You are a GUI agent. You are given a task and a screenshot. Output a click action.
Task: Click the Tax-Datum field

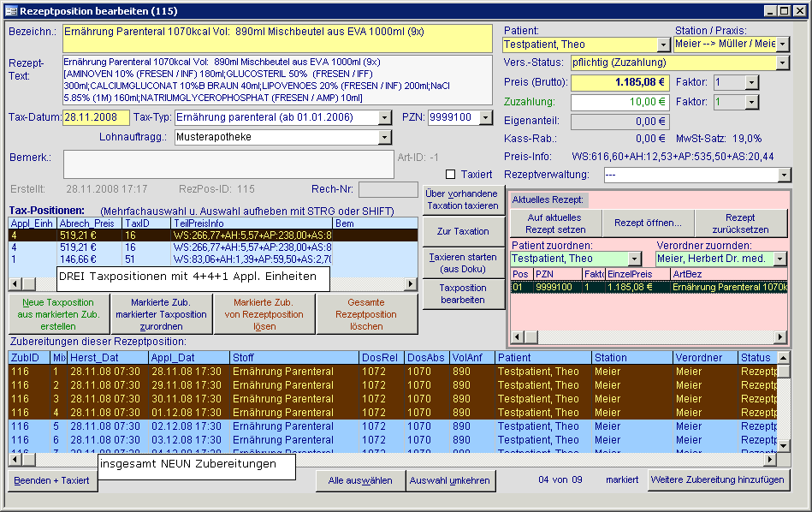pos(96,117)
